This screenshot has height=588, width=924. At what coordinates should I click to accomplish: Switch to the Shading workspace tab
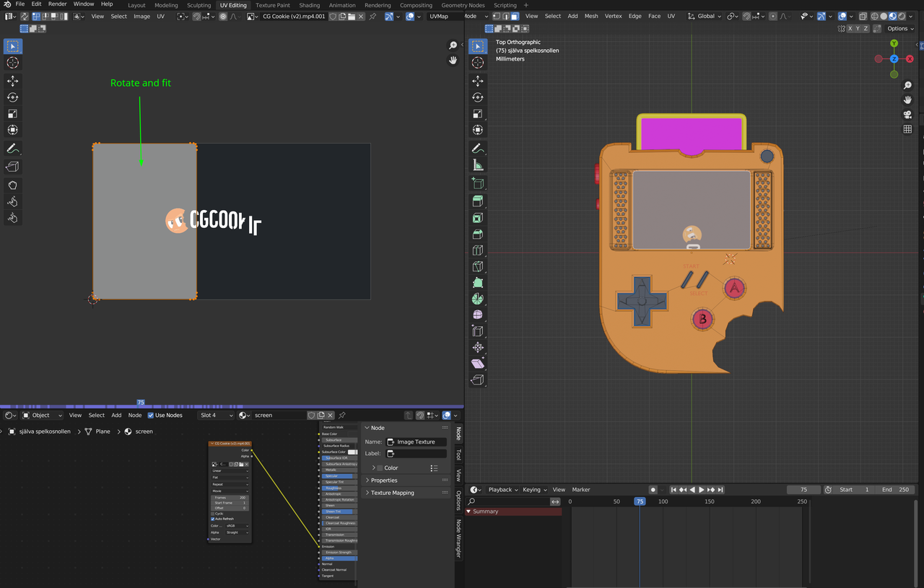[309, 5]
